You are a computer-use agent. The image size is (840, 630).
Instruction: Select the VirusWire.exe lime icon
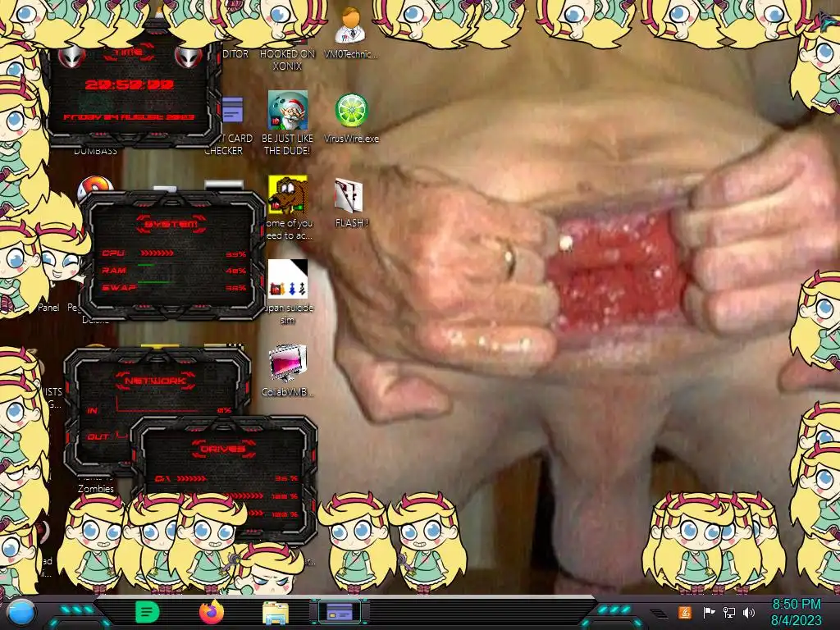tap(351, 118)
